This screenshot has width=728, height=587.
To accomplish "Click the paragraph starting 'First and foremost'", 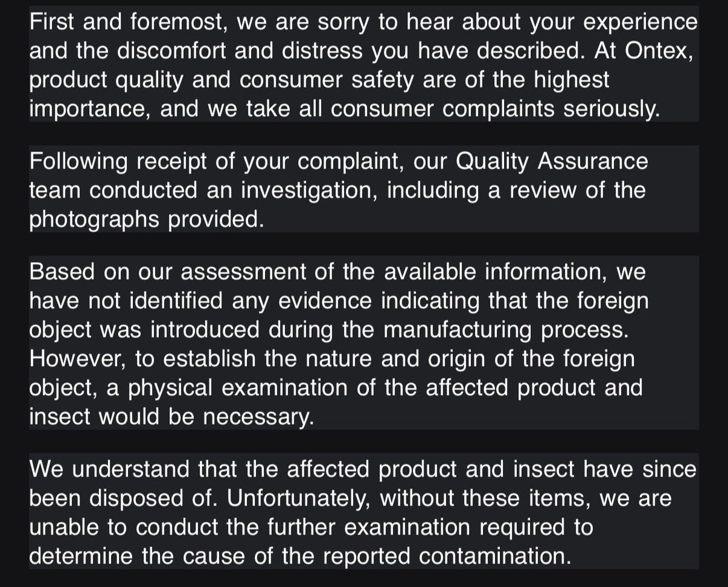I will 364,65.
